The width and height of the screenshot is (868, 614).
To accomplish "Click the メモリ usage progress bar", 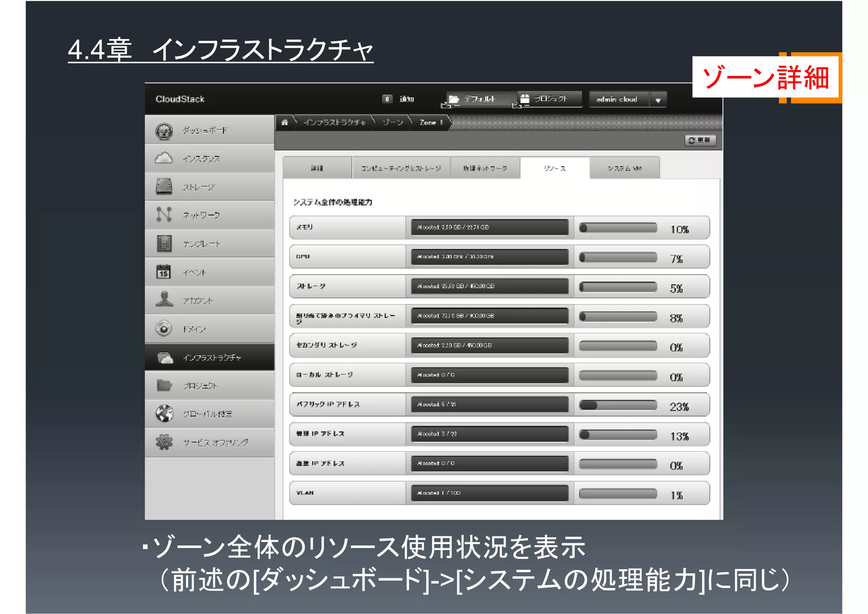I will coord(618,228).
